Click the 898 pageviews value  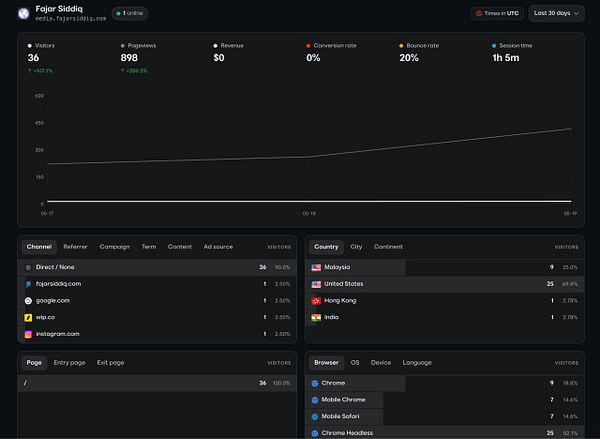click(129, 58)
